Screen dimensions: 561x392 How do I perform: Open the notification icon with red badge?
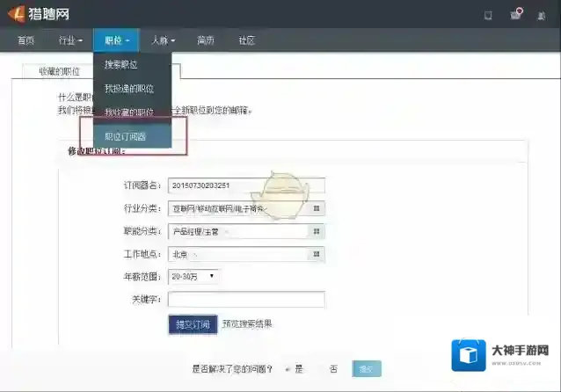[x=515, y=14]
